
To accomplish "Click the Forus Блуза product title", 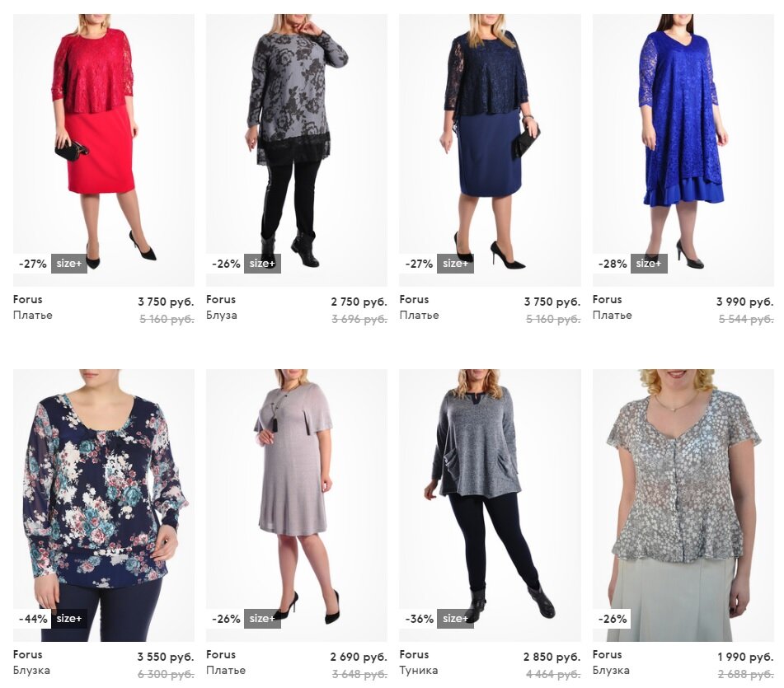I will pyautogui.click(x=222, y=307).
